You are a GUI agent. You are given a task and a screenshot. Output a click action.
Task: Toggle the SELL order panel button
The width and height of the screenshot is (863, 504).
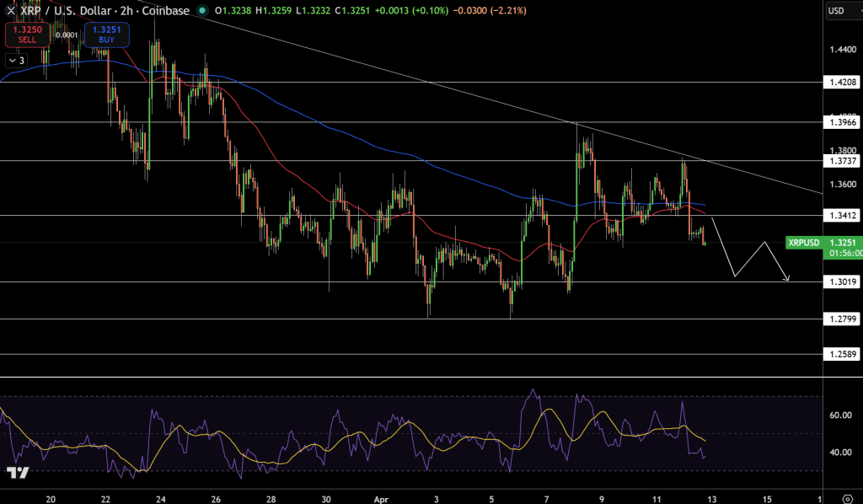pyautogui.click(x=28, y=35)
